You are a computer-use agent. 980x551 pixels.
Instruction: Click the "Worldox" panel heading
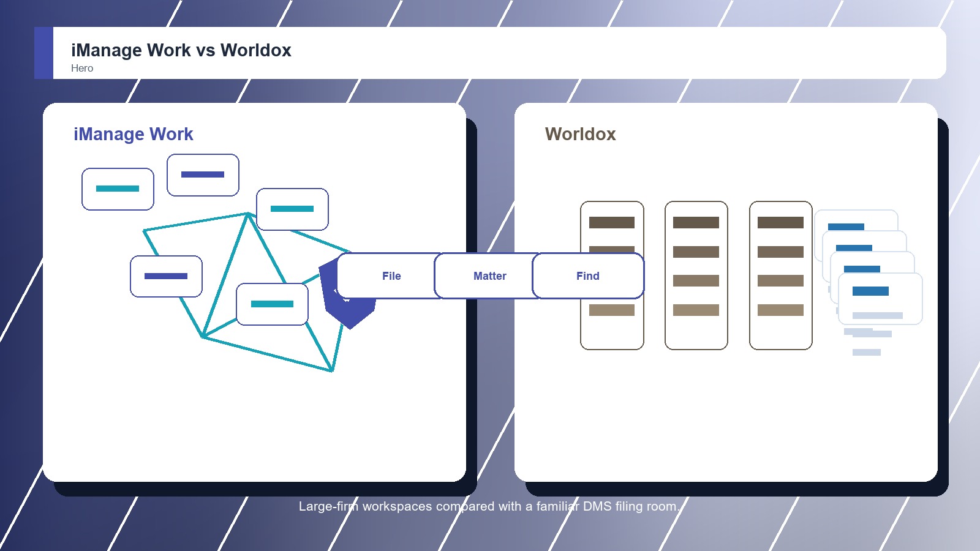click(x=581, y=134)
